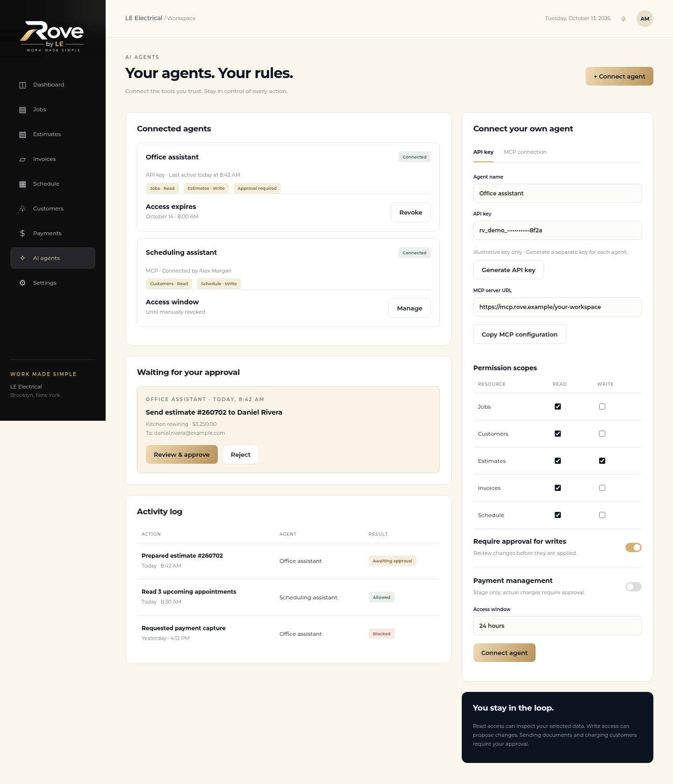Click the Rove by LE logo

pyautogui.click(x=52, y=36)
